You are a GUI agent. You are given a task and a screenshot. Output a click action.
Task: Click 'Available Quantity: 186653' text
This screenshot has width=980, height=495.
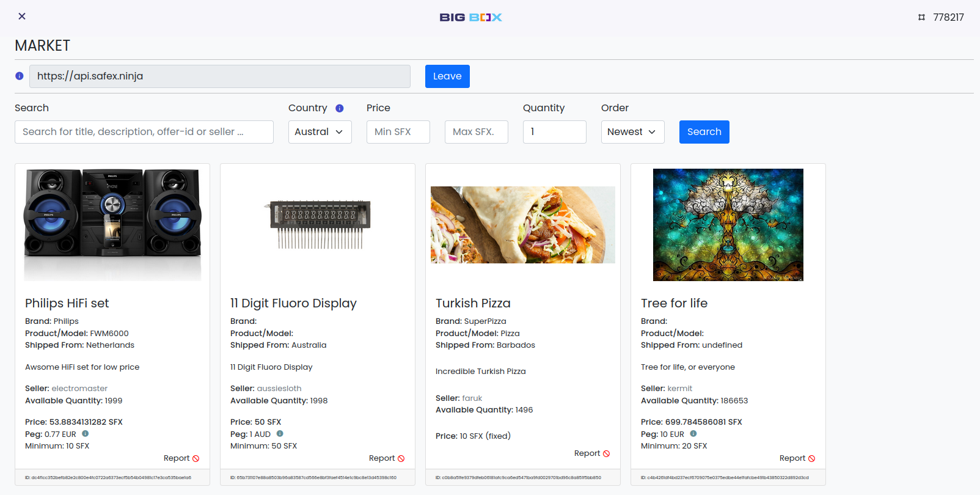point(694,401)
